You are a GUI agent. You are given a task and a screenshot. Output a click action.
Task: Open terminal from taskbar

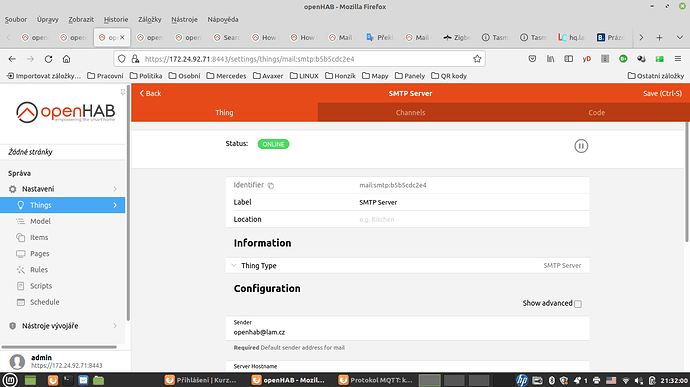click(68, 380)
